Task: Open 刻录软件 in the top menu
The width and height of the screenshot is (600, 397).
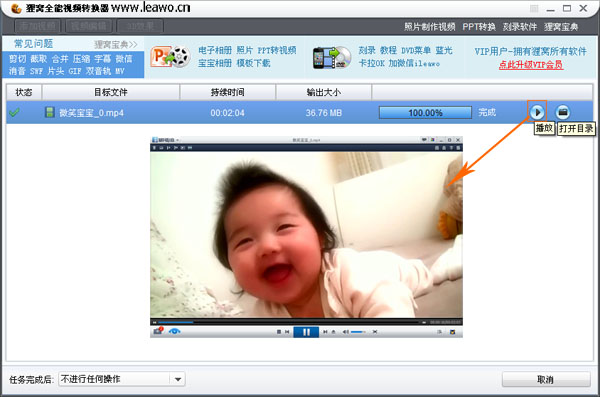Action: (520, 27)
